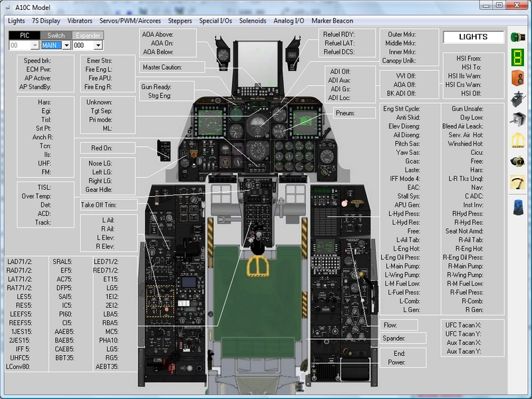Click the Red On label

[x=102, y=148]
